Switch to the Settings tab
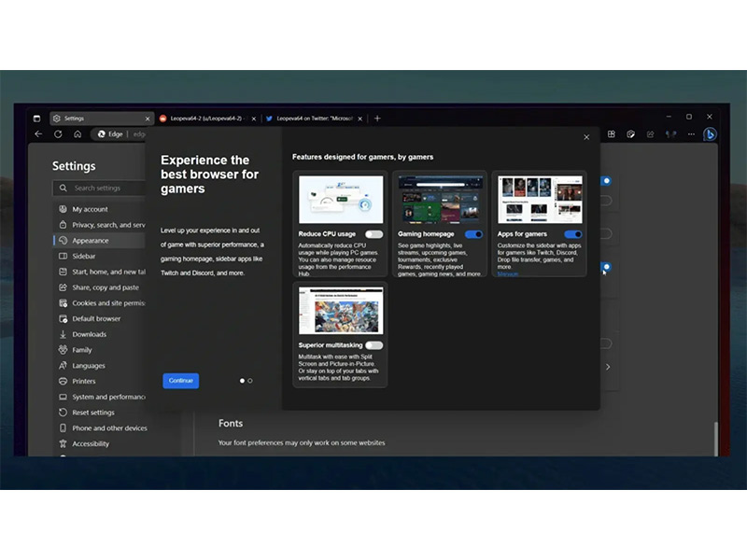 (x=102, y=119)
